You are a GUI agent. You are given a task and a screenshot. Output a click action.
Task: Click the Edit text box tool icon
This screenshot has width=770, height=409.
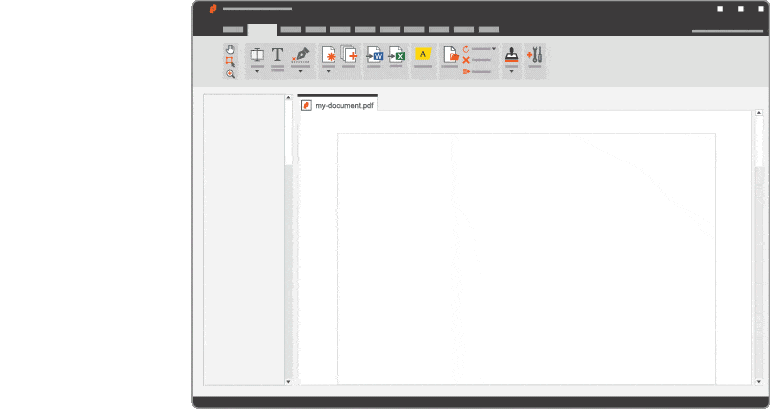click(257, 55)
